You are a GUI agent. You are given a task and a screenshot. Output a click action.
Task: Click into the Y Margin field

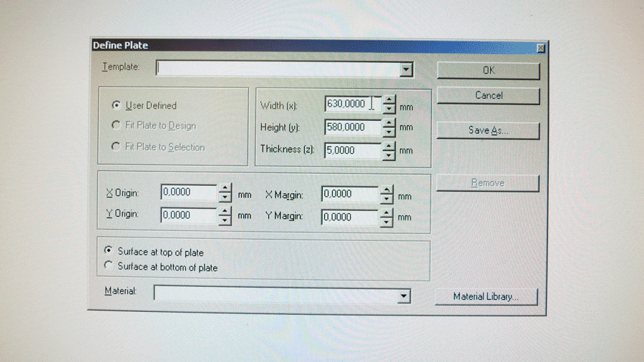point(350,217)
